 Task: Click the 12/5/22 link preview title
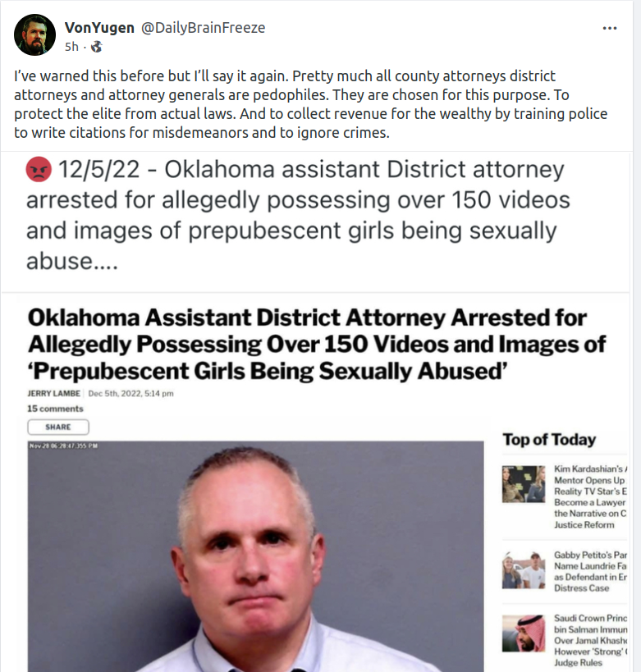(298, 215)
